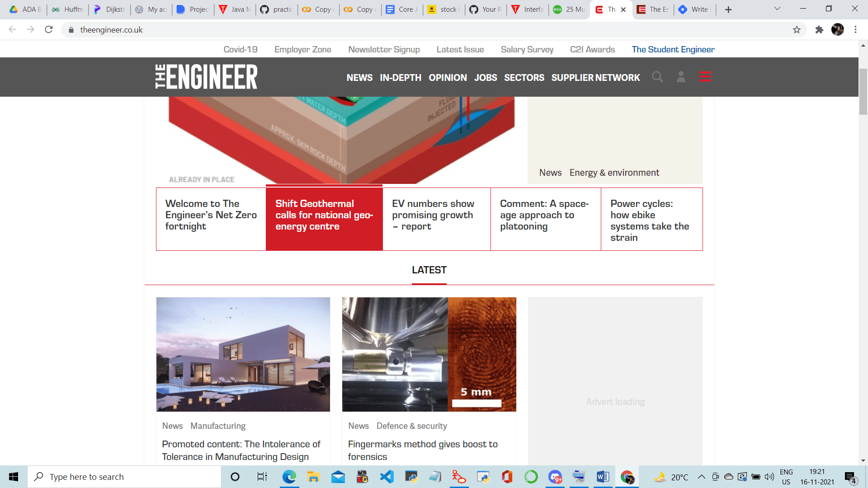Image resolution: width=868 pixels, height=488 pixels.
Task: Click The Engineer logo
Action: (206, 76)
